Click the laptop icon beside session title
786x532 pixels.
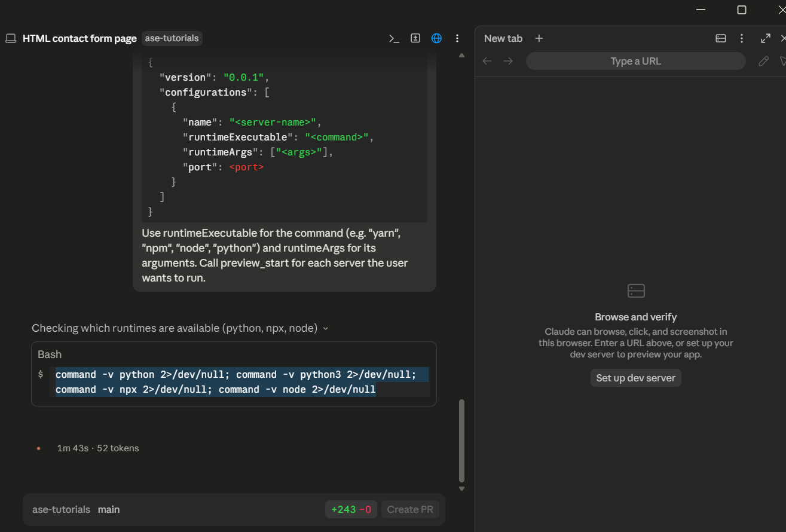click(10, 38)
